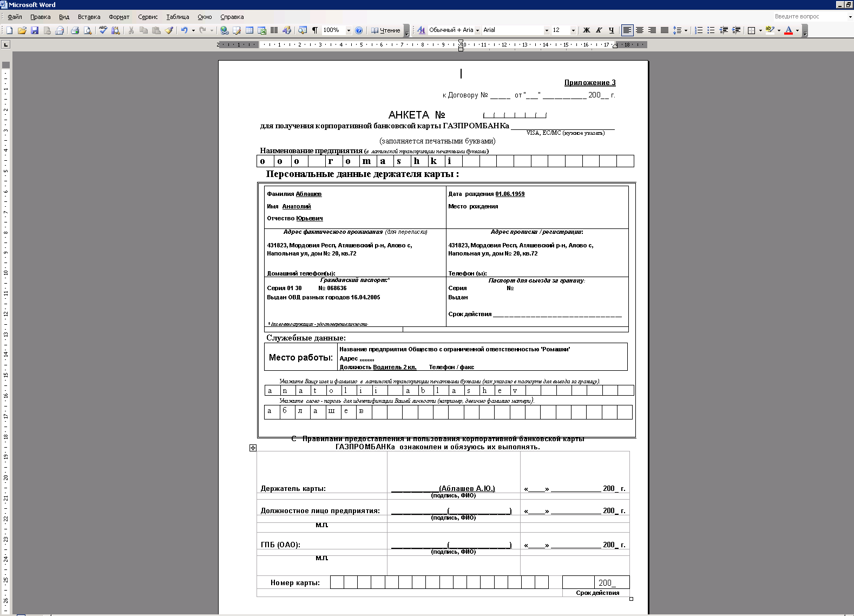Image resolution: width=854 pixels, height=616 pixels.
Task: Click the table move handle near signature table
Action: click(253, 448)
